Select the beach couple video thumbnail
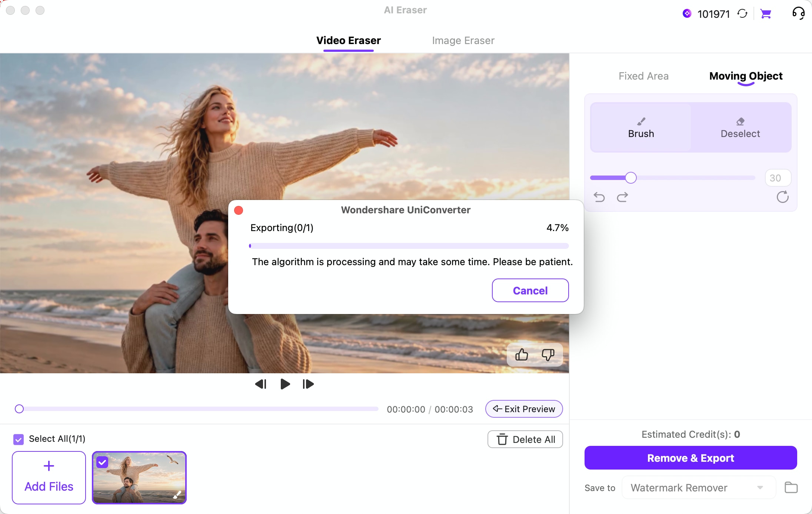Screen dimensions: 812x514 click(x=139, y=477)
